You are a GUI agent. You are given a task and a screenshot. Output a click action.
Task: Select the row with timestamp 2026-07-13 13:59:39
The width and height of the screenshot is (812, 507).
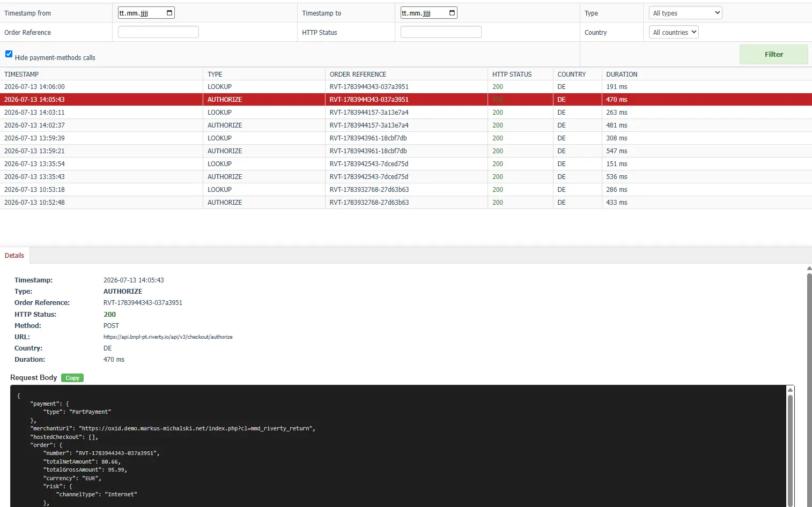406,138
